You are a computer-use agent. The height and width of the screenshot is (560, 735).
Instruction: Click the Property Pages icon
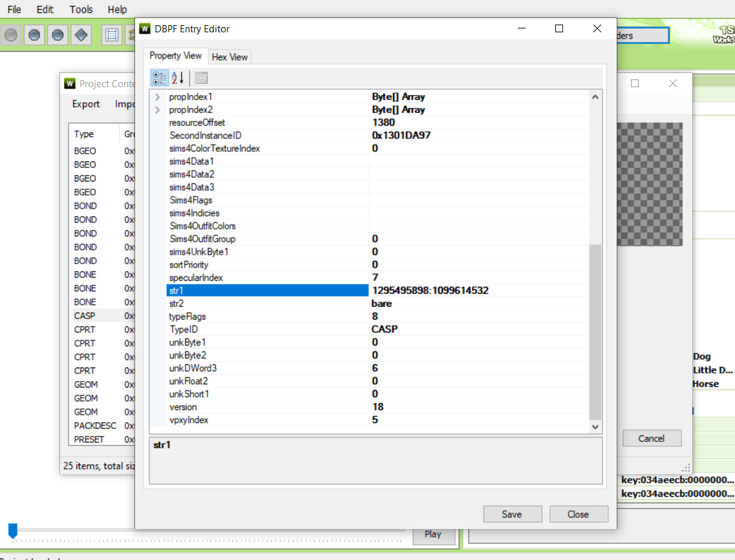coord(202,78)
